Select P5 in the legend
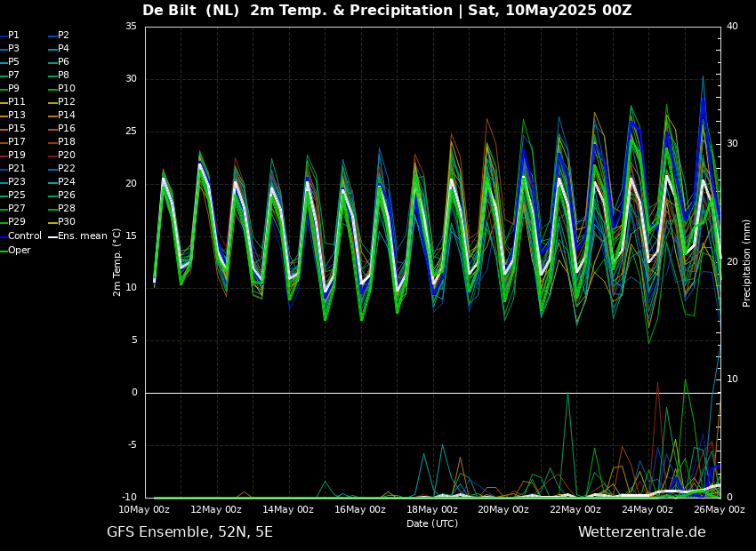Screen dimensions: 756x551 tap(10, 61)
